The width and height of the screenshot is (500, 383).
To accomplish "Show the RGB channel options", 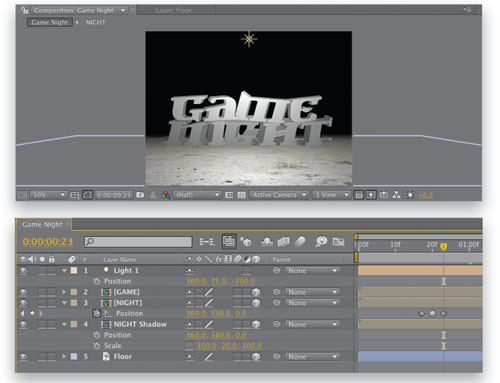I will coord(166,195).
